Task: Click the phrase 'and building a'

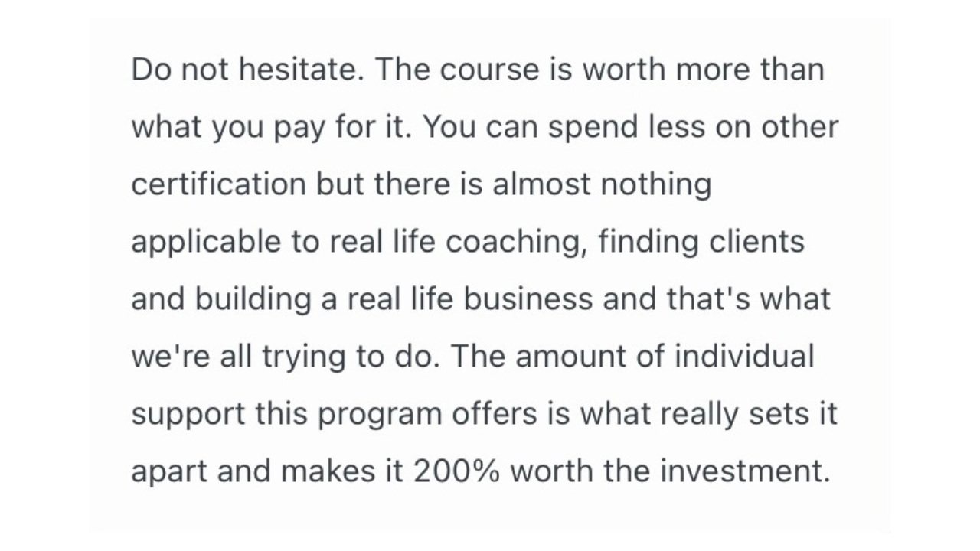Action: point(234,300)
